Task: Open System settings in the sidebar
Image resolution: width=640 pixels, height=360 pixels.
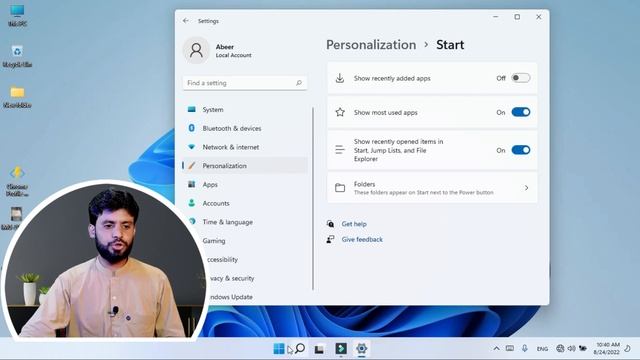Action: pyautogui.click(x=245, y=109)
